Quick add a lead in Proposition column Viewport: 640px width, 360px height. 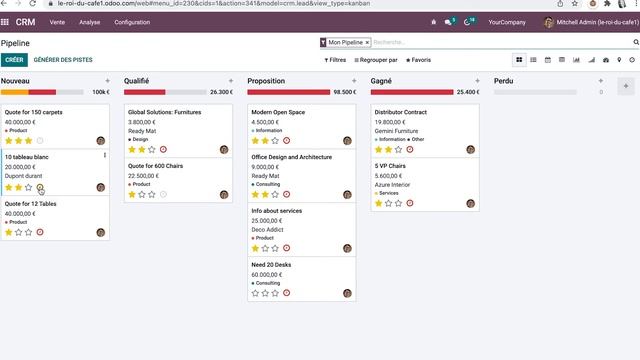pyautogui.click(x=354, y=81)
